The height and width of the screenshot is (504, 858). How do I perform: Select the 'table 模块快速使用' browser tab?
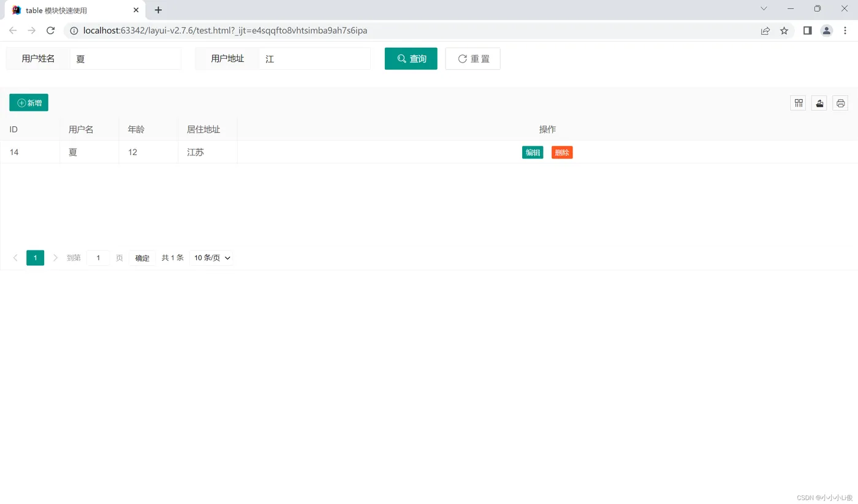(x=75, y=10)
